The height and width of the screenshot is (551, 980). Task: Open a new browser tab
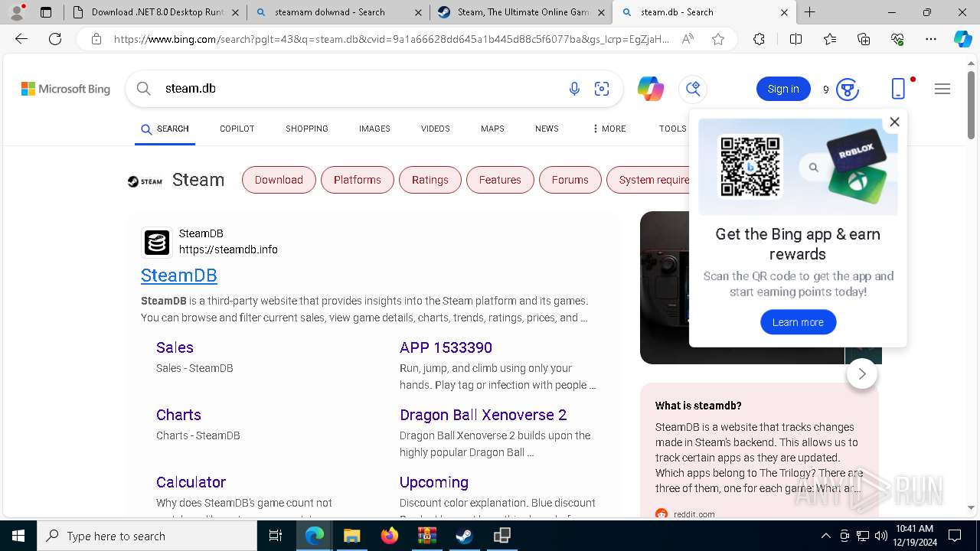pyautogui.click(x=809, y=12)
